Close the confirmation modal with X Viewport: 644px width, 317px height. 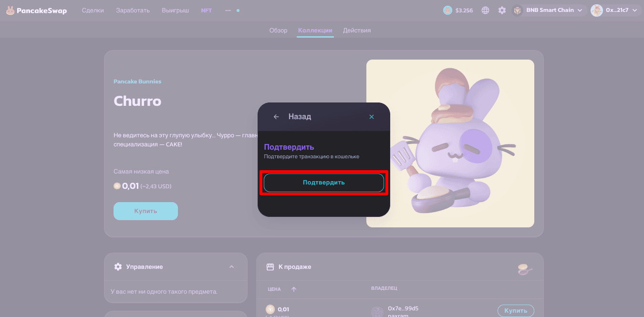click(x=372, y=117)
